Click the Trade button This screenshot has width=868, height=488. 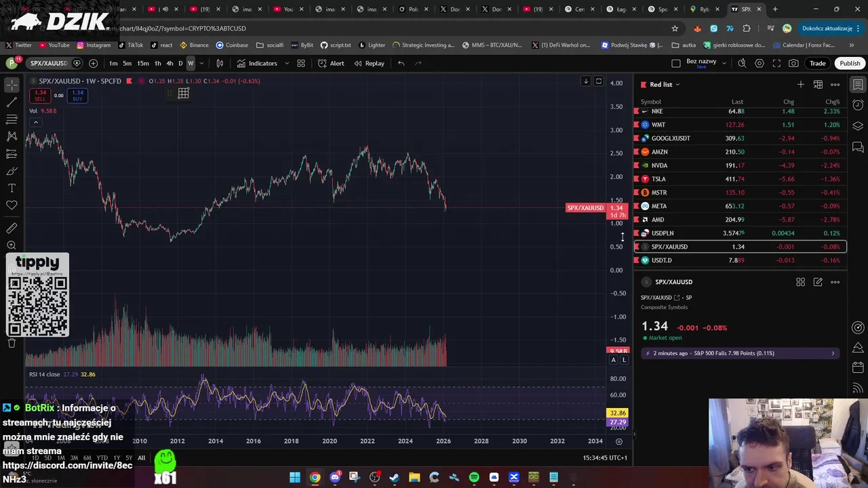coord(817,63)
